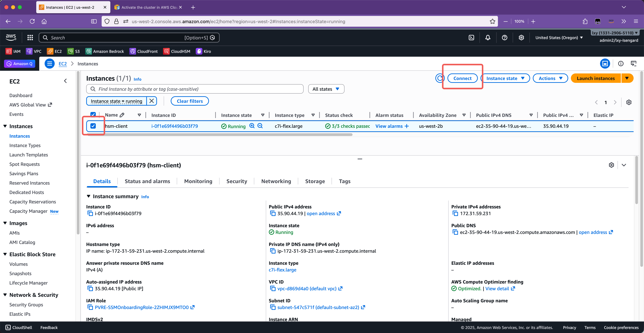Open the AWS services grid menu

tap(30, 38)
